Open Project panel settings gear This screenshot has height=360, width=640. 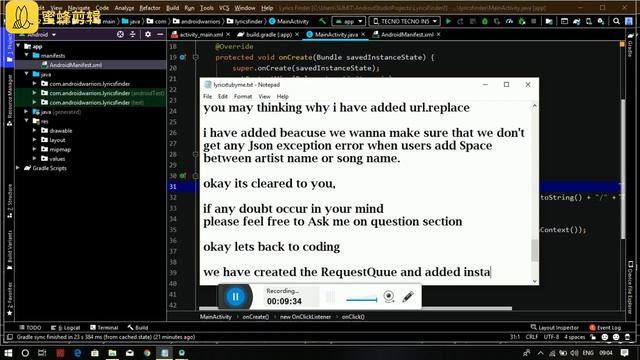[x=148, y=35]
